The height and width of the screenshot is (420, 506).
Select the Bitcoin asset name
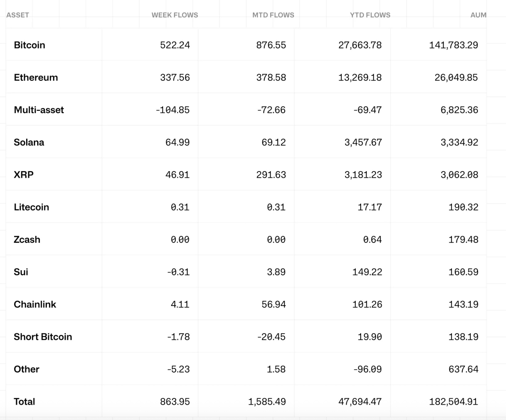pos(30,45)
